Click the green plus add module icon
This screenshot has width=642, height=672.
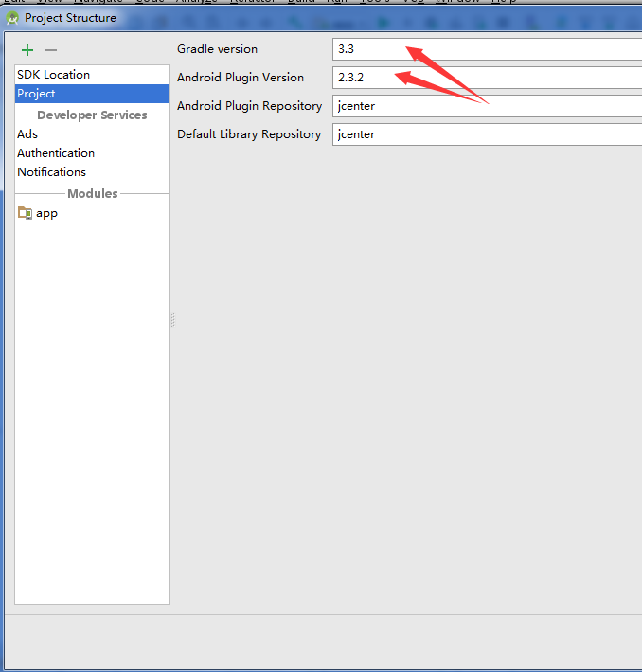tap(27, 50)
